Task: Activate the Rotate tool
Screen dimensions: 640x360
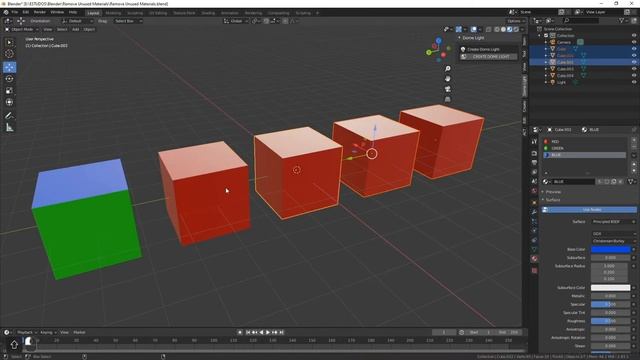Action: [x=9, y=79]
